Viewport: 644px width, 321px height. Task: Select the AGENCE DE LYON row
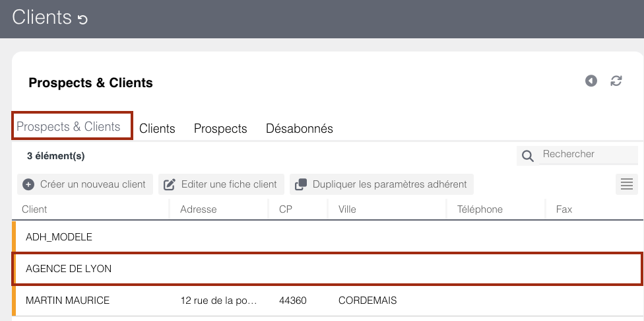(328, 269)
